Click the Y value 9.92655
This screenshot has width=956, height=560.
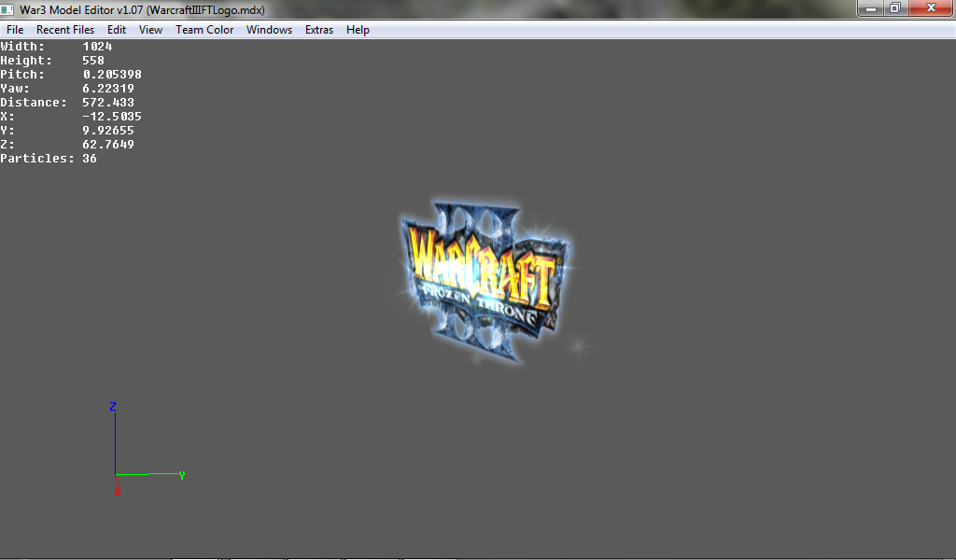pyautogui.click(x=108, y=131)
